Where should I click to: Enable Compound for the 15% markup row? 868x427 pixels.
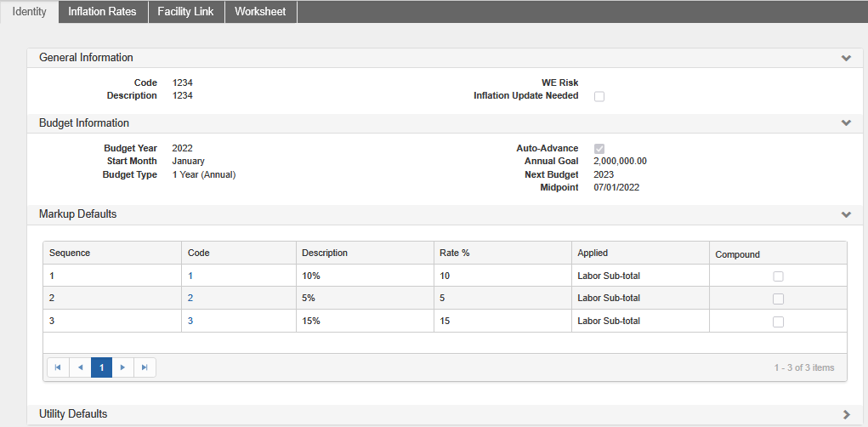778,322
